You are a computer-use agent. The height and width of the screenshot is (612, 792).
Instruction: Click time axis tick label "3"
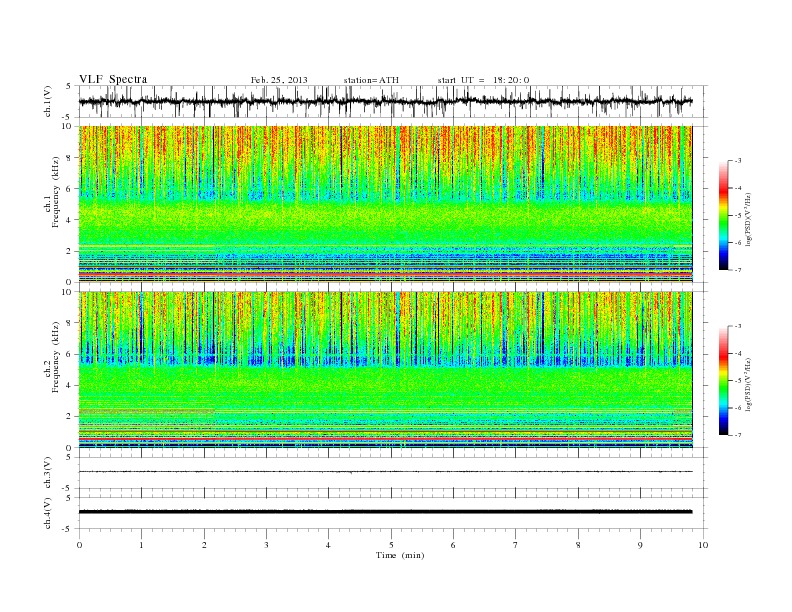tap(266, 545)
